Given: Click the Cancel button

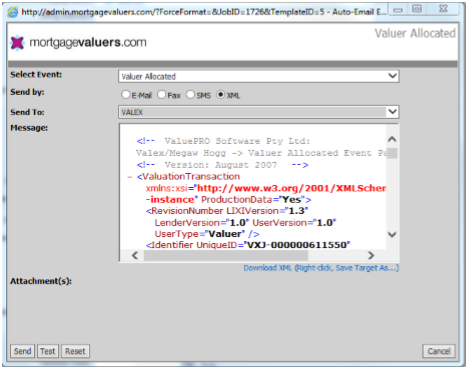Looking at the screenshot, I should point(439,351).
